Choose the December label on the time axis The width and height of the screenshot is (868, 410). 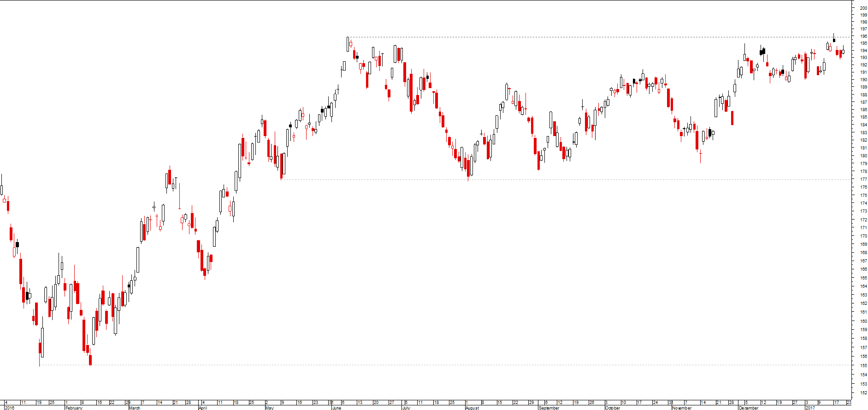click(749, 408)
